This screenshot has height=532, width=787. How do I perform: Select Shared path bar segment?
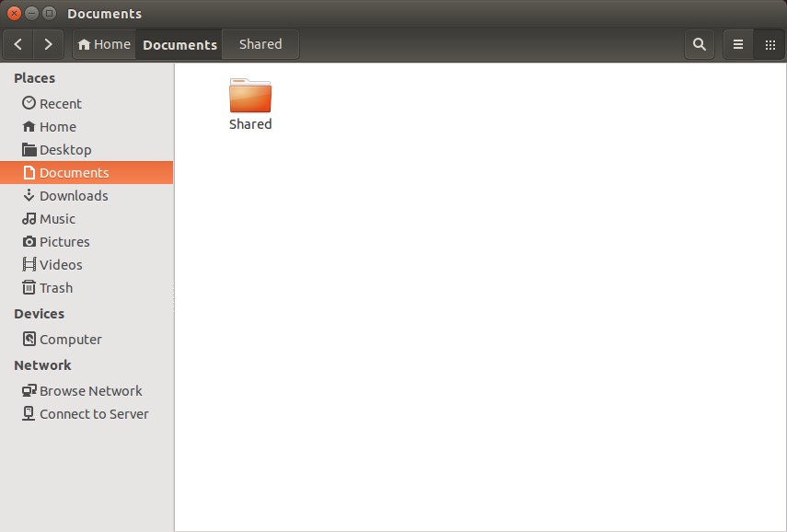pyautogui.click(x=260, y=44)
